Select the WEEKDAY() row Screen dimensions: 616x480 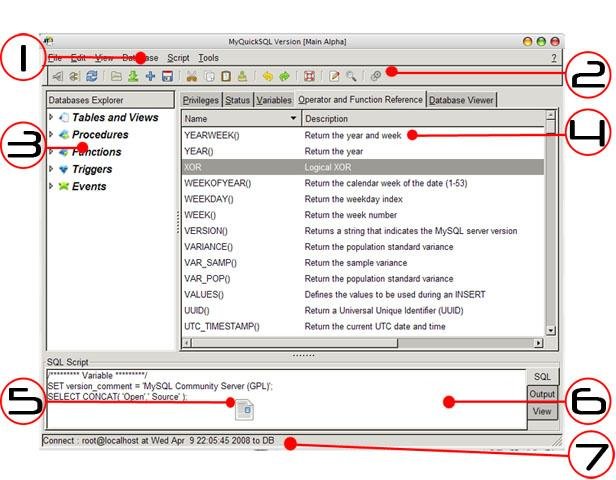tap(363, 199)
